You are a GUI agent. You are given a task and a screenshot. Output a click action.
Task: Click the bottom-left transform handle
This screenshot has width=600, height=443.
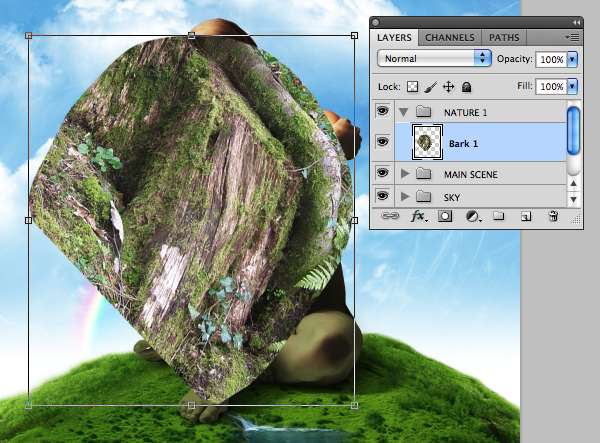tap(28, 405)
